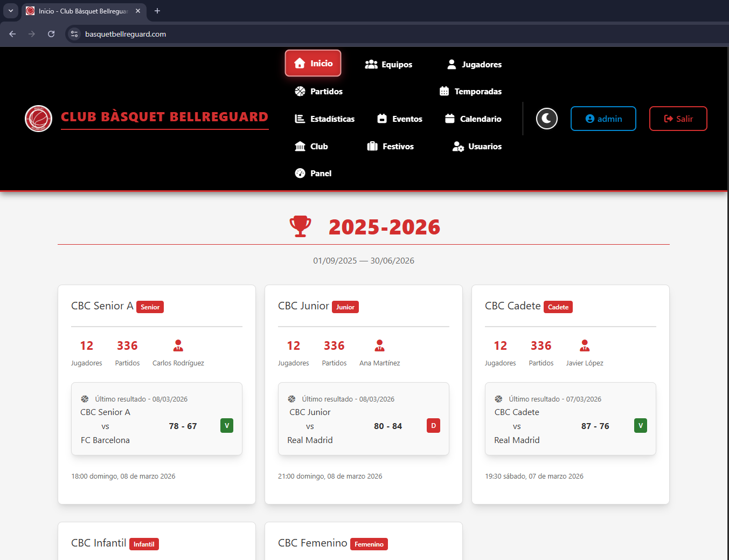Click the Inicio home button
729x560 pixels.
tap(313, 64)
